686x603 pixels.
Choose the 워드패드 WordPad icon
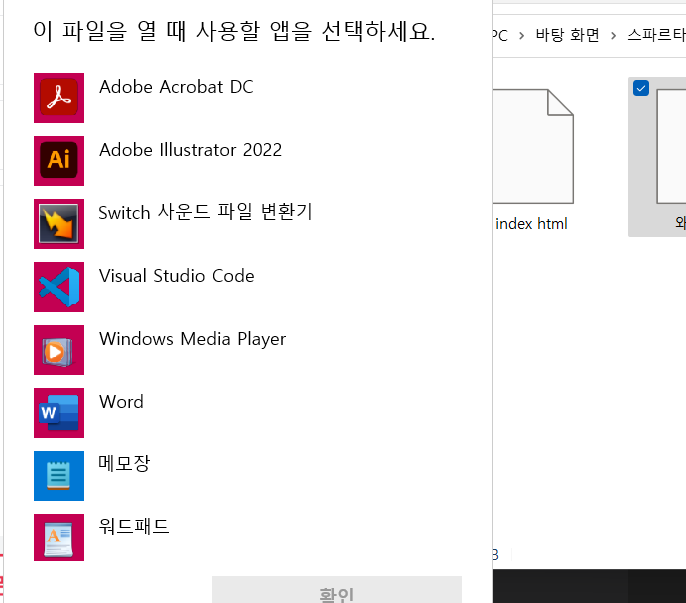tap(59, 537)
